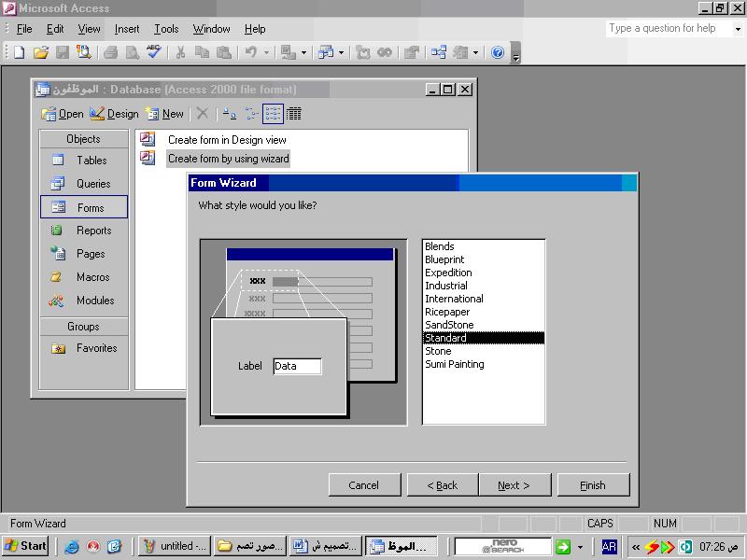This screenshot has width=747, height=560.
Task: Click the Print toolbar icon
Action: 110,52
